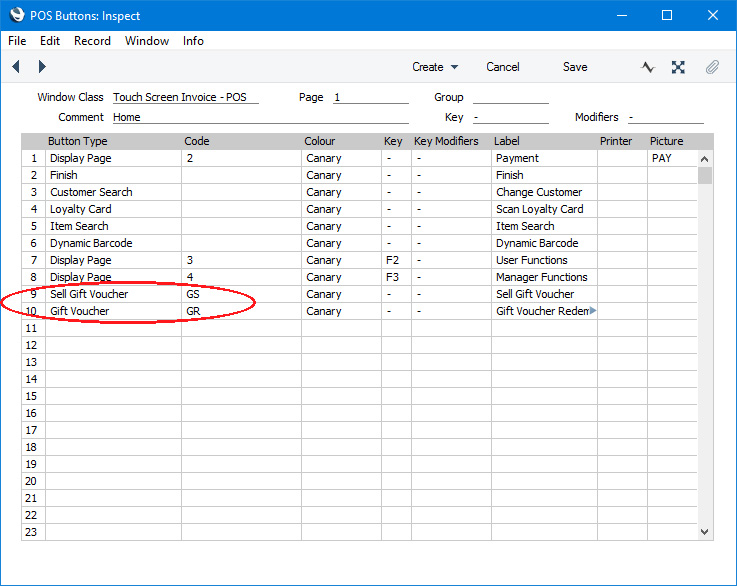
Task: Open the Record menu
Action: click(x=92, y=41)
